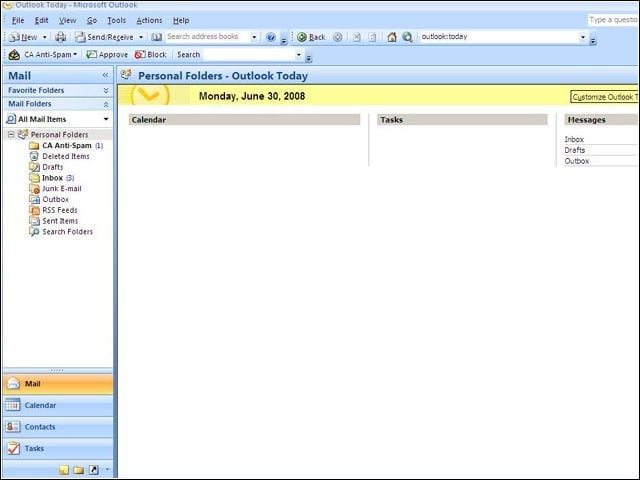Click the New mail item icon
Viewport: 640px width, 480px height.
[14, 37]
